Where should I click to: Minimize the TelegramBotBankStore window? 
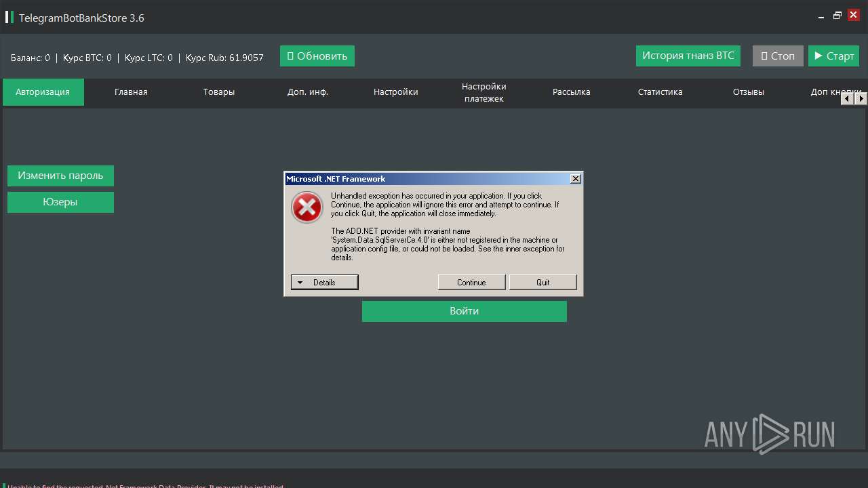821,16
